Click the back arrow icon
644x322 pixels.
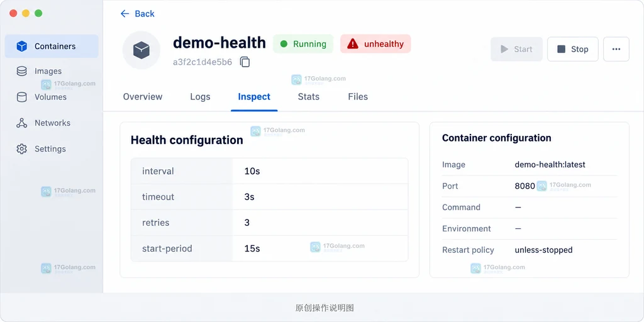click(x=125, y=14)
